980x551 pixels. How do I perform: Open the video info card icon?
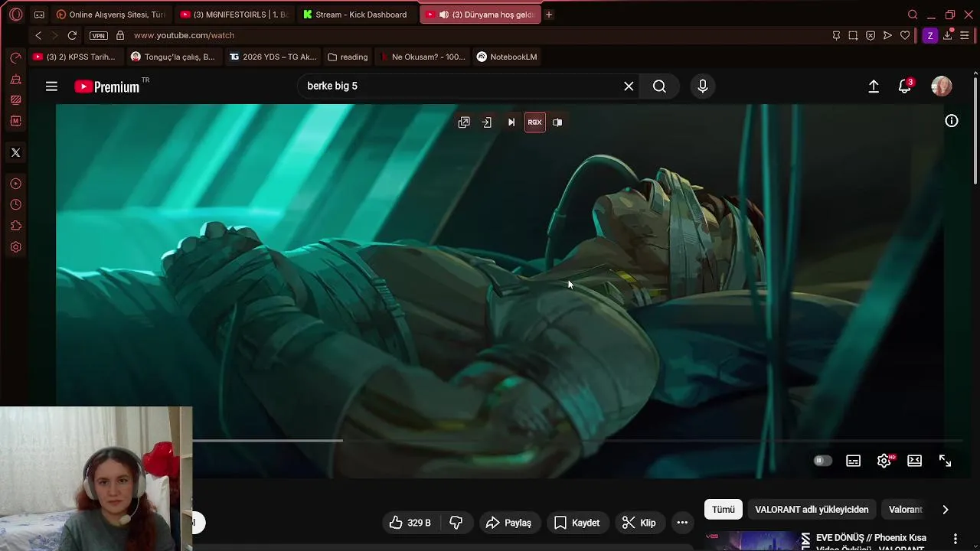point(952,121)
